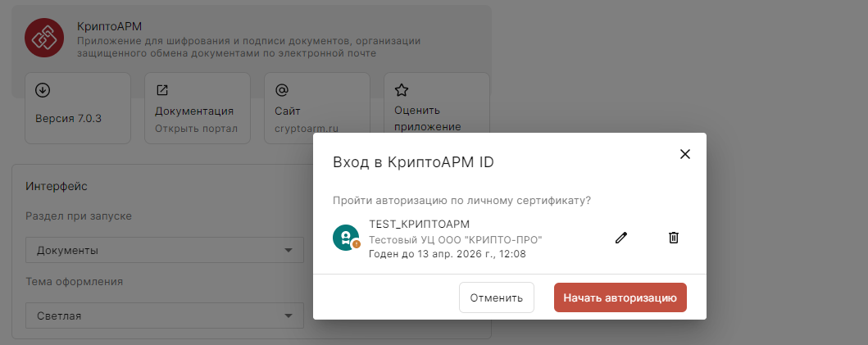
Task: Delete the TEST_КРИПТОАРМ certificate with trash icon
Action: click(x=673, y=238)
